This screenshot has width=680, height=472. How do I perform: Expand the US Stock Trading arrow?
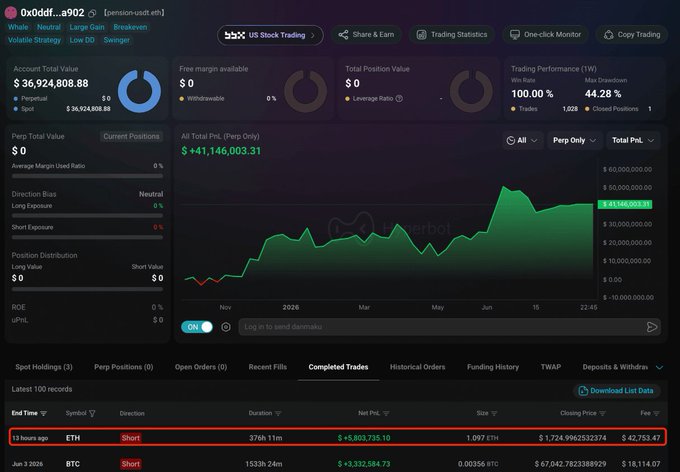313,35
